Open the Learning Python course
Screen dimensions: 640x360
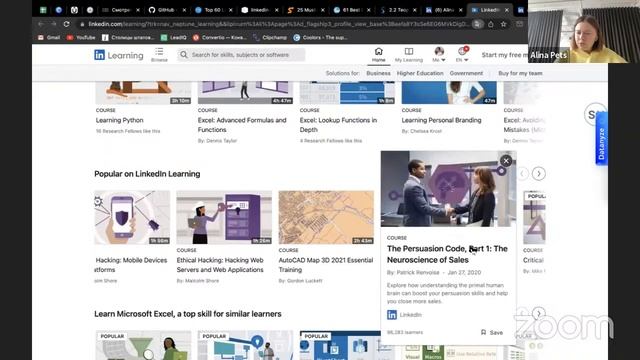pyautogui.click(x=120, y=120)
